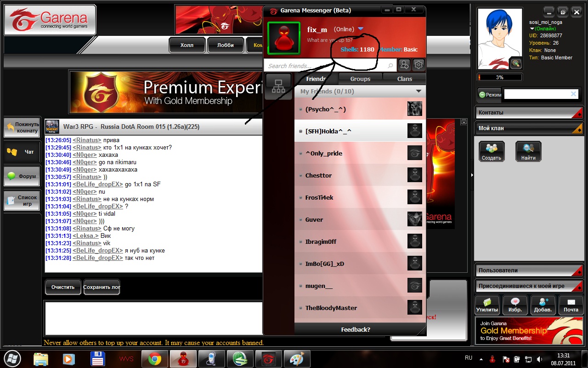Screen dimensions: 588x368
Task: Click the avatar icon beside ^Only_pride
Action: click(415, 153)
